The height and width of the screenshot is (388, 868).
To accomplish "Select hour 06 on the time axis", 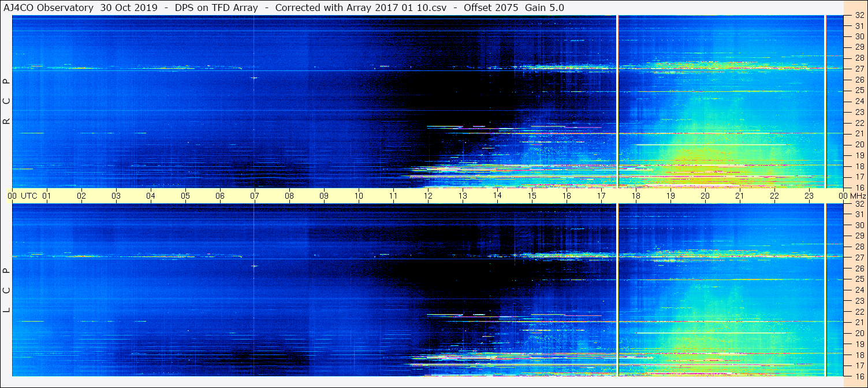I will (x=220, y=196).
